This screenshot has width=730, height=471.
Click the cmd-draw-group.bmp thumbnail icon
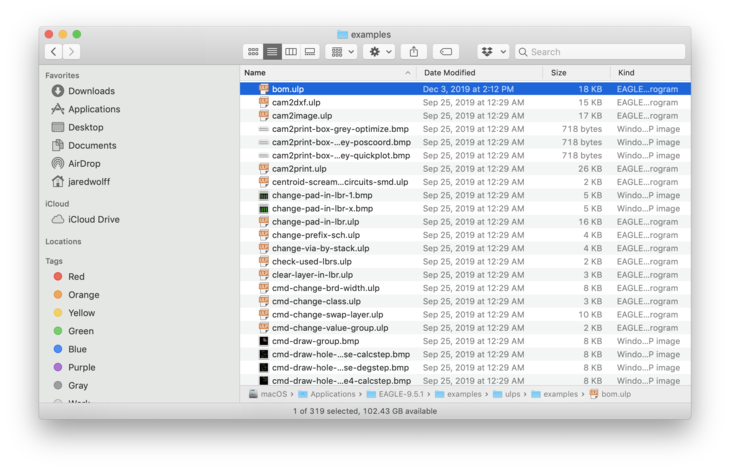(264, 341)
